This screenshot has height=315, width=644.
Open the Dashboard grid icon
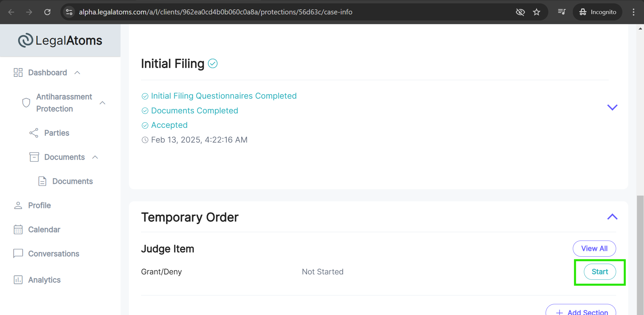pyautogui.click(x=18, y=72)
